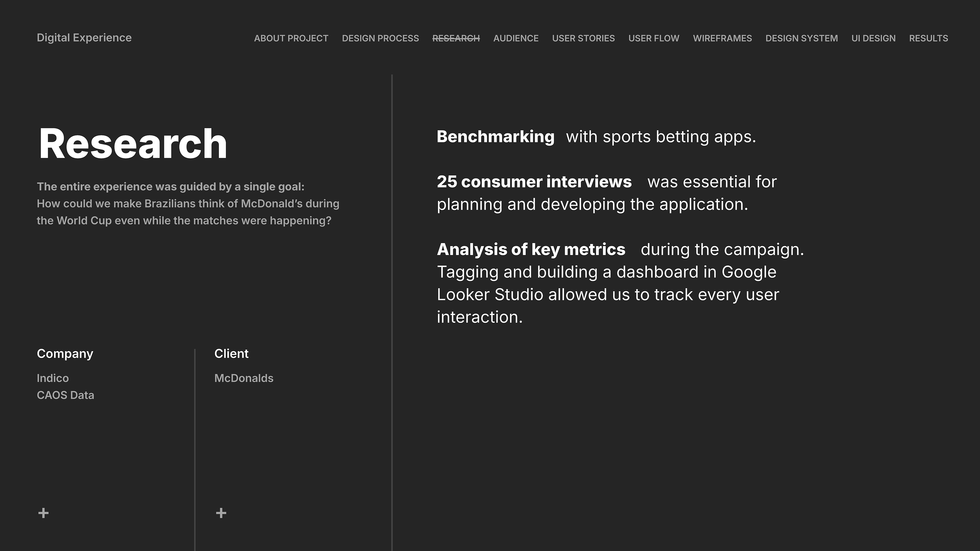Go to Design Process section
Viewport: 980px width, 551px height.
pyautogui.click(x=381, y=38)
